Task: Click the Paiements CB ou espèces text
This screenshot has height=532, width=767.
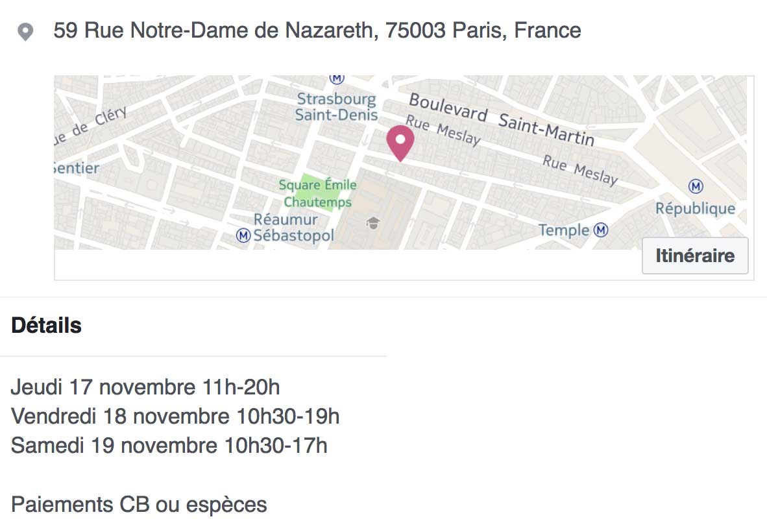Action: pyautogui.click(x=139, y=505)
